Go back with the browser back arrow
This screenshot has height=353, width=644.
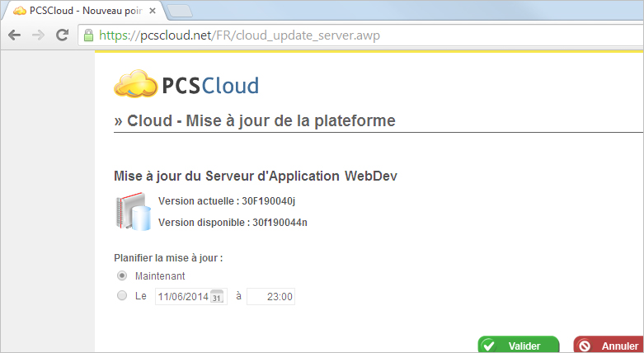[15, 35]
